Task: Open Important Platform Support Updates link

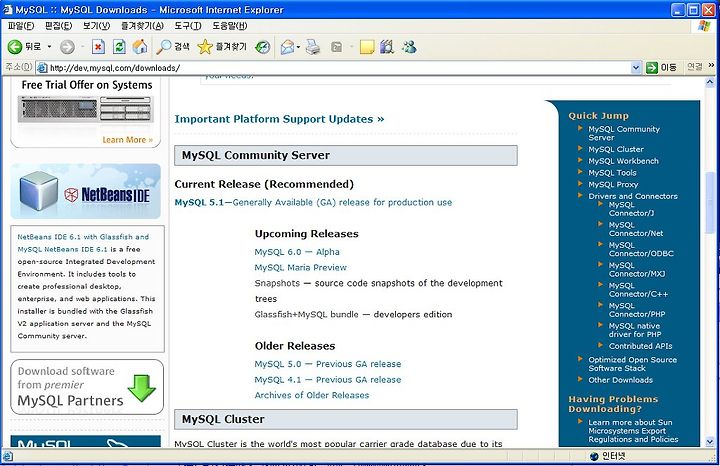Action: point(279,119)
